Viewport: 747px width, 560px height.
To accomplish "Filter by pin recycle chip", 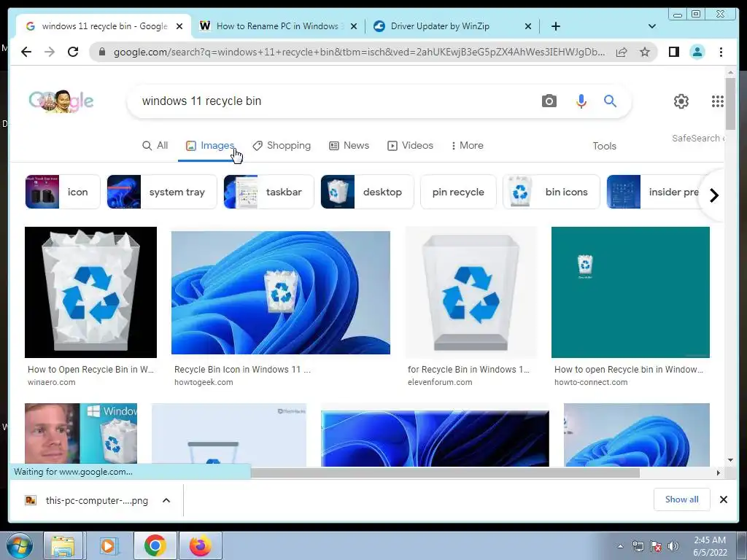I will (458, 192).
